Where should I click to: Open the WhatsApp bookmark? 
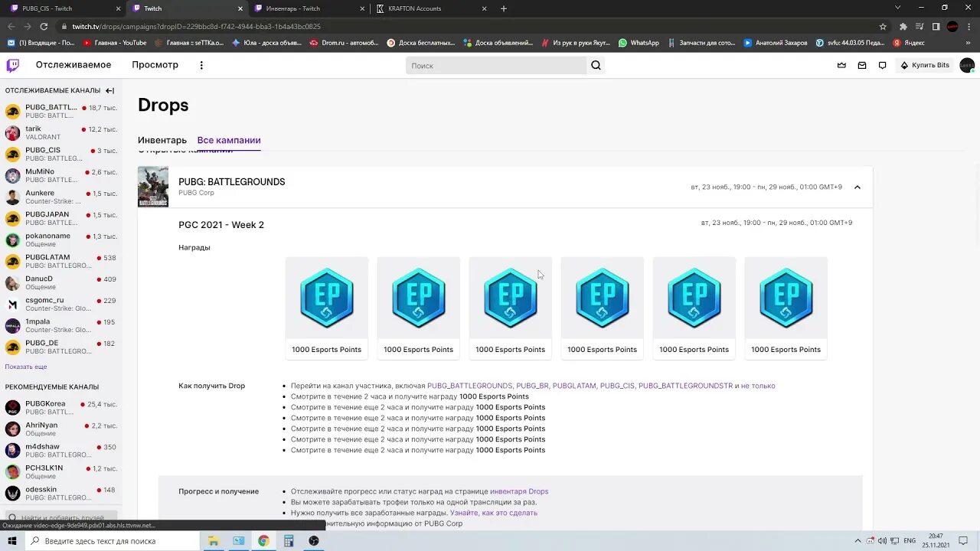(x=639, y=43)
